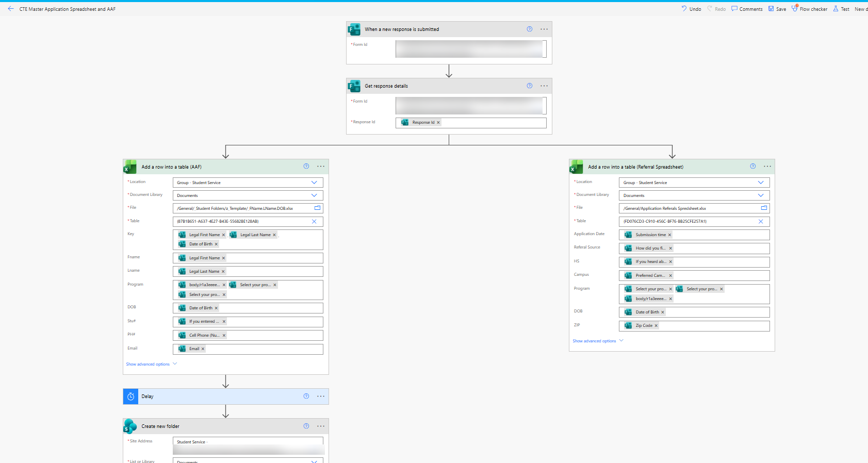Save the flow
This screenshot has width=868, height=463.
(x=777, y=9)
